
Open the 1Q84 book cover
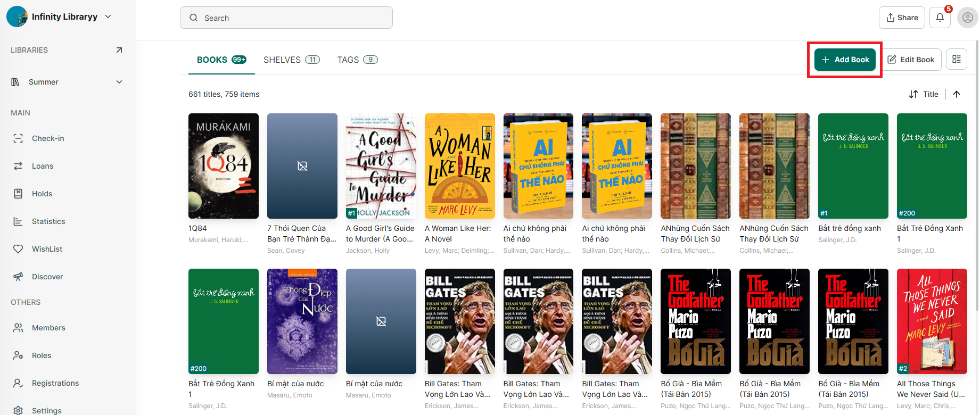tap(224, 166)
